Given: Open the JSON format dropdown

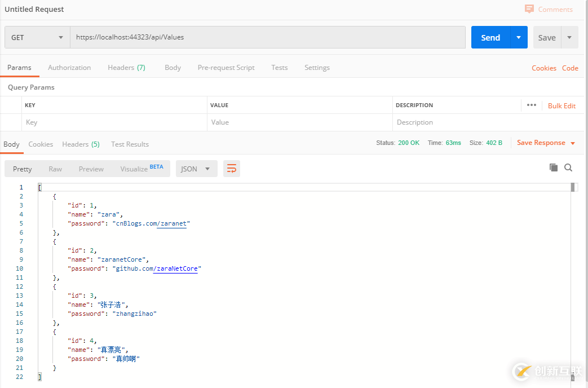Looking at the screenshot, I should point(197,169).
